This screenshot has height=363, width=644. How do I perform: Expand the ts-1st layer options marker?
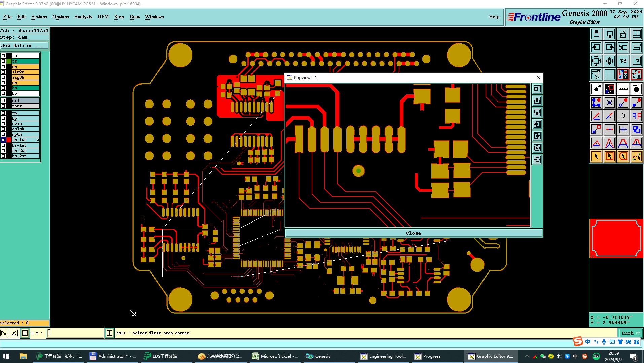point(38,140)
